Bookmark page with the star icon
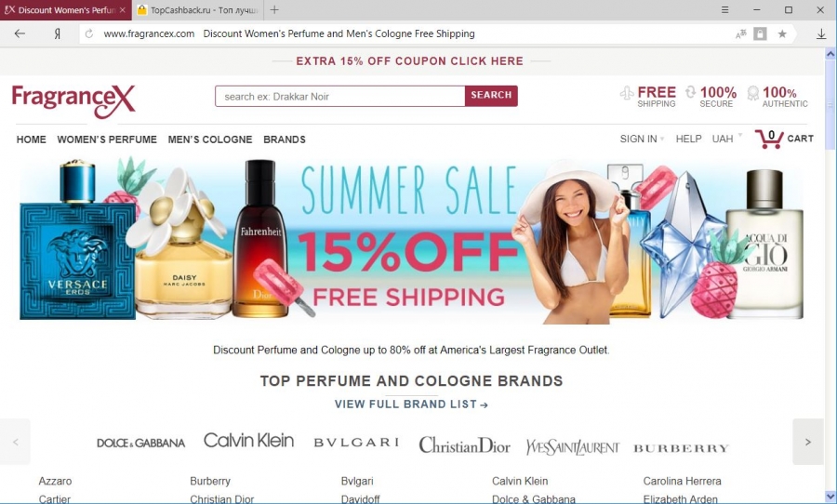This screenshot has width=837, height=504. click(x=782, y=33)
